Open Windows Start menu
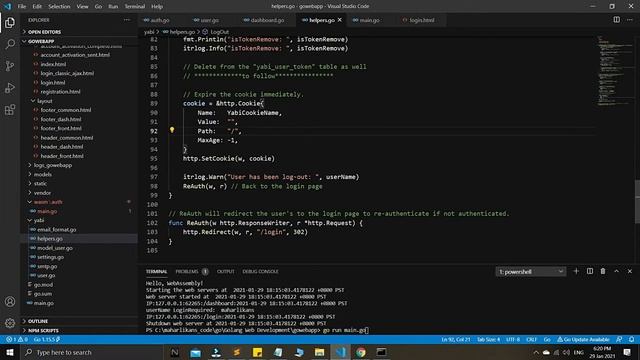640x360 pixels. (10, 352)
